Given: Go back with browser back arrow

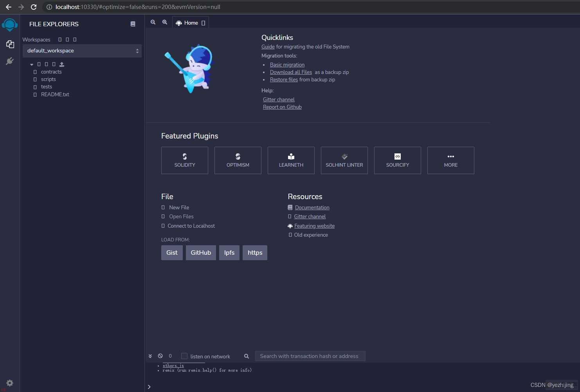Looking at the screenshot, I should point(9,7).
